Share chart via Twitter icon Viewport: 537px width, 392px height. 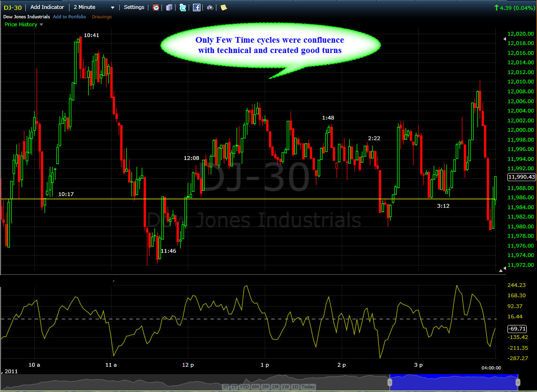(183, 7)
